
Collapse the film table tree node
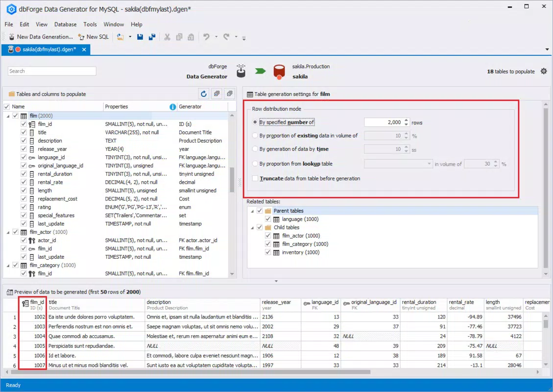(x=8, y=116)
